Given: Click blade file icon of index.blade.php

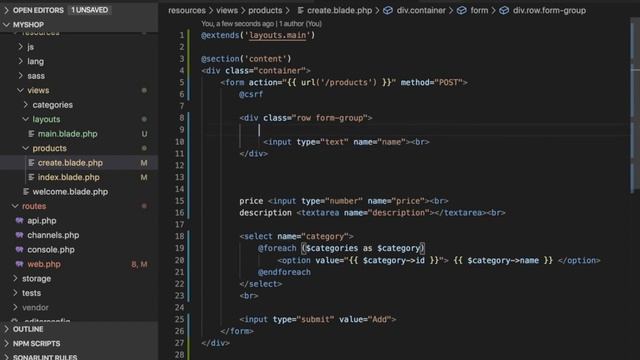Looking at the screenshot, I should point(31,178).
